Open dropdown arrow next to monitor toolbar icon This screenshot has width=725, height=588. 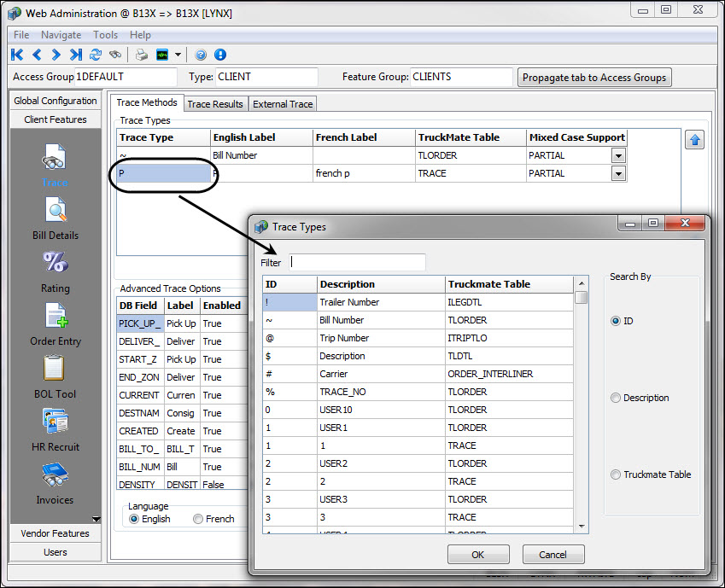pyautogui.click(x=178, y=55)
